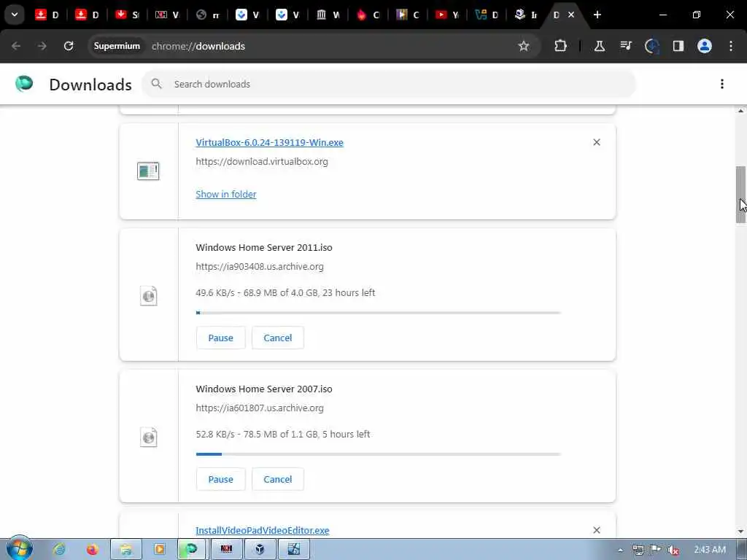Image resolution: width=747 pixels, height=560 pixels.
Task: Click the Windows Home Server 2007.iso disc icon
Action: coord(149,437)
